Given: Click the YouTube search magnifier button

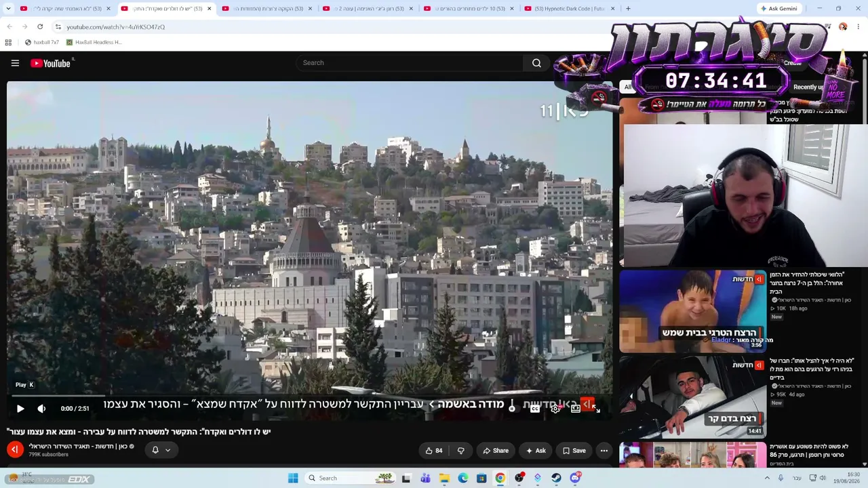Looking at the screenshot, I should click(536, 63).
